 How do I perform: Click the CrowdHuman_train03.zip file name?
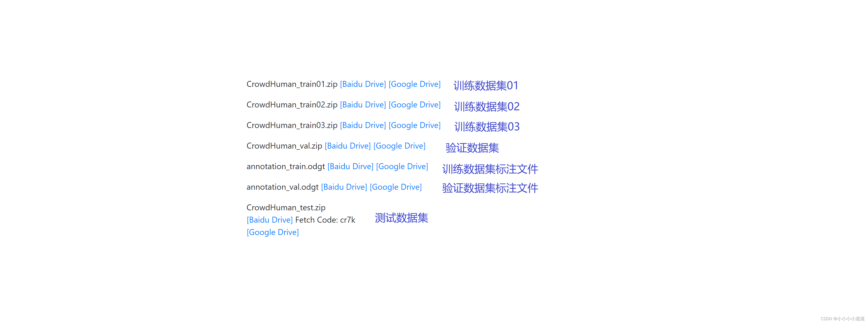(292, 125)
